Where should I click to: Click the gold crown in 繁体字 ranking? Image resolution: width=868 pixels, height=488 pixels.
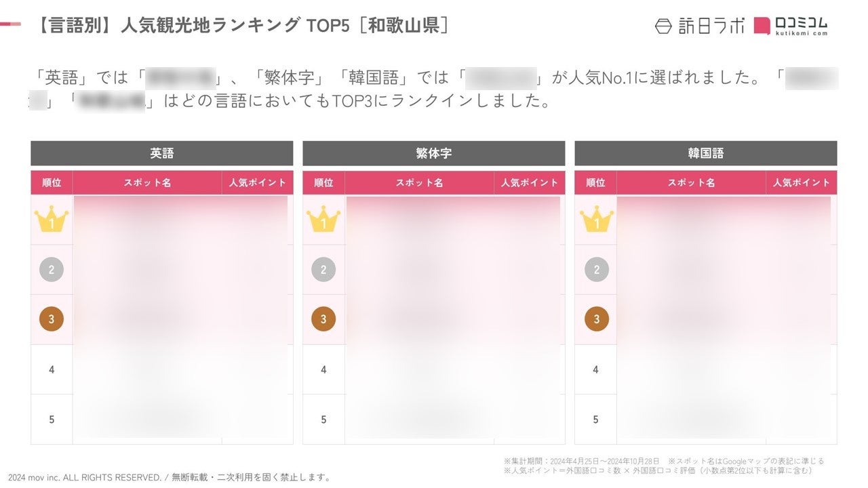[x=323, y=220]
